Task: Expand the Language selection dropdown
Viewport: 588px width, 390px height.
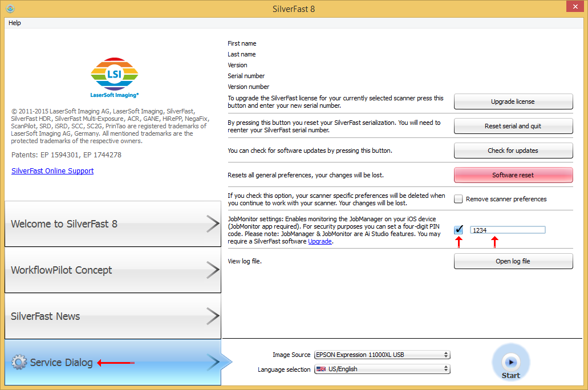Action: 382,369
